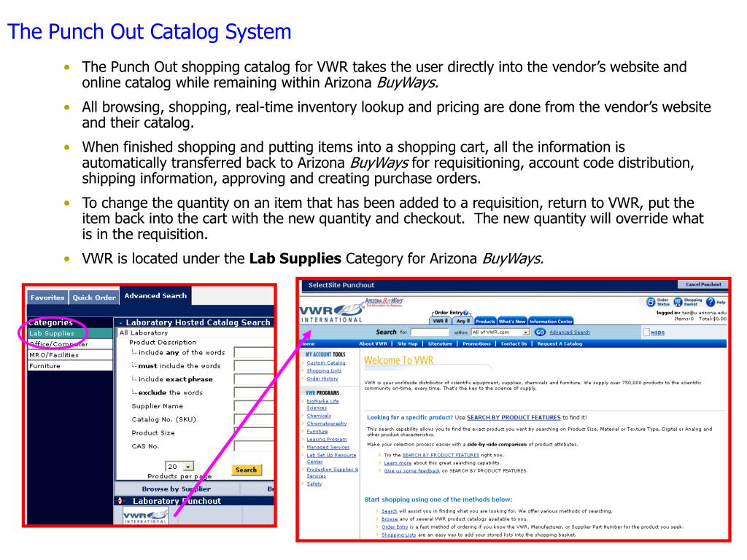Click the 'include any of the words' field
This screenshot has width=747, height=560.
click(254, 353)
